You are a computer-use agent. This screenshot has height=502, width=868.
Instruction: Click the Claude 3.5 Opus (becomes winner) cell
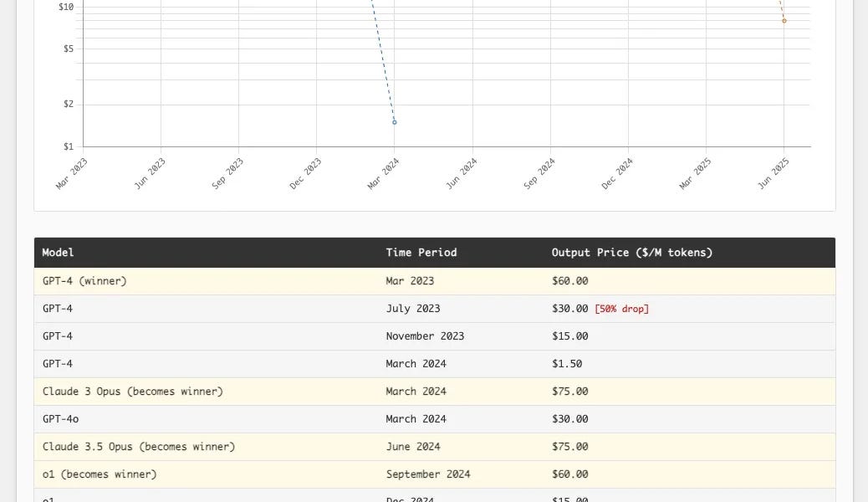click(x=139, y=447)
